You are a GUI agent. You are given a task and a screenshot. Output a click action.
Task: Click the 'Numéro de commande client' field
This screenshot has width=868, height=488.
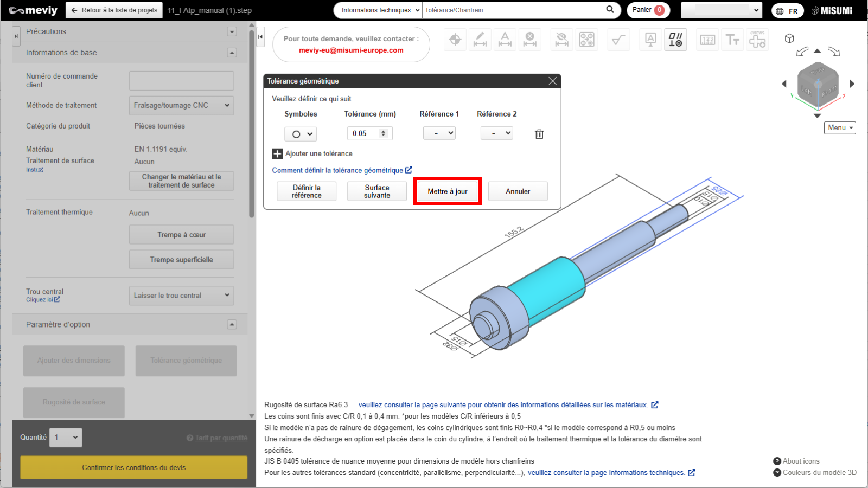pyautogui.click(x=181, y=81)
